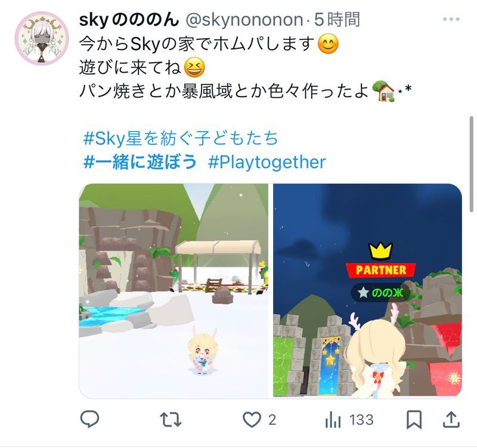
Task: Like the tweet with the heart icon
Action: (x=252, y=420)
